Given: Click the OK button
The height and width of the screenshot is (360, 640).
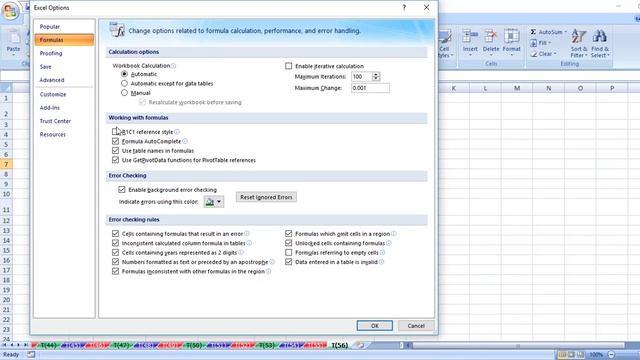Looking at the screenshot, I should 375,326.
